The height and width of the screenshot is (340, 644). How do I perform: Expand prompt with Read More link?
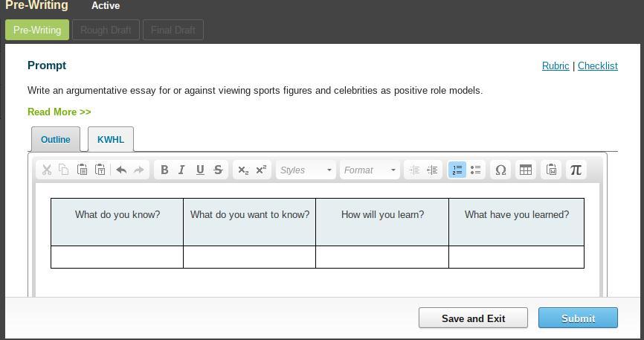pyautogui.click(x=59, y=112)
